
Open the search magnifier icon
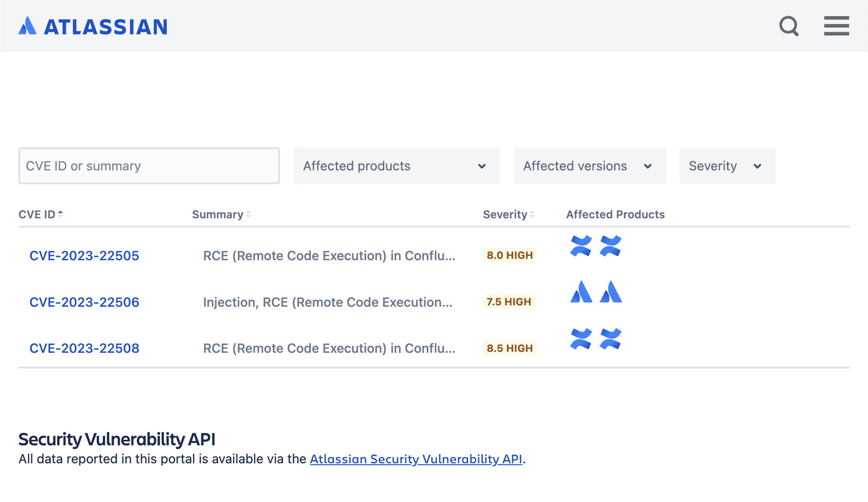(789, 26)
